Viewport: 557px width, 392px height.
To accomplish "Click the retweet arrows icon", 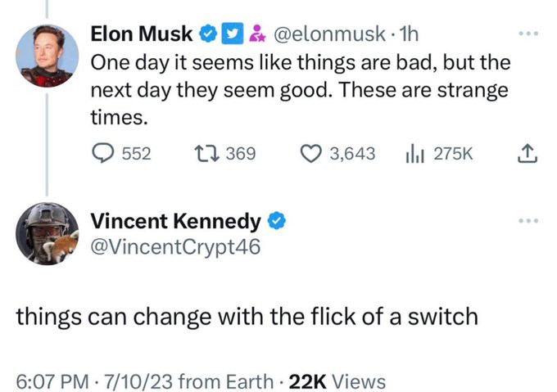I will 206,154.
